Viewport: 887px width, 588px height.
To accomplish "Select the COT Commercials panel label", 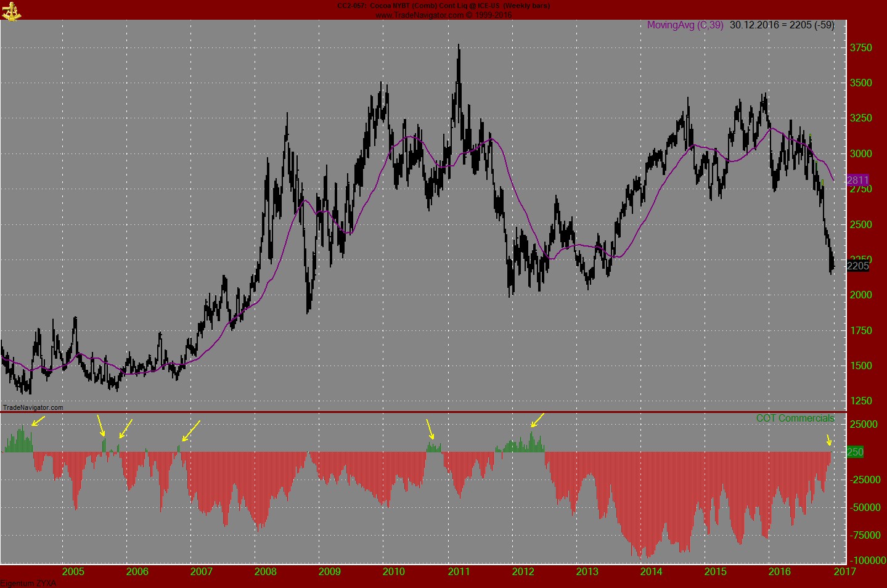I will pyautogui.click(x=795, y=418).
